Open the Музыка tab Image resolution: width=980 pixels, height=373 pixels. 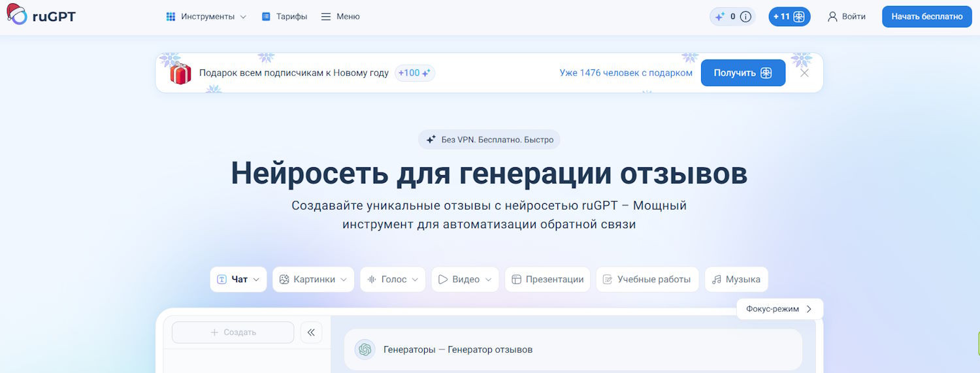click(x=736, y=280)
